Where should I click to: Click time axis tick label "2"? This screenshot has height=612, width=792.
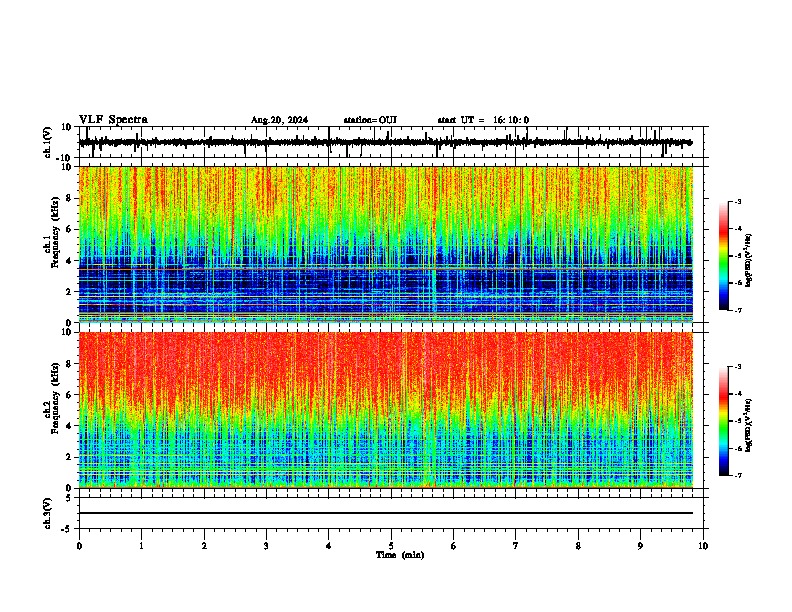[x=204, y=546]
